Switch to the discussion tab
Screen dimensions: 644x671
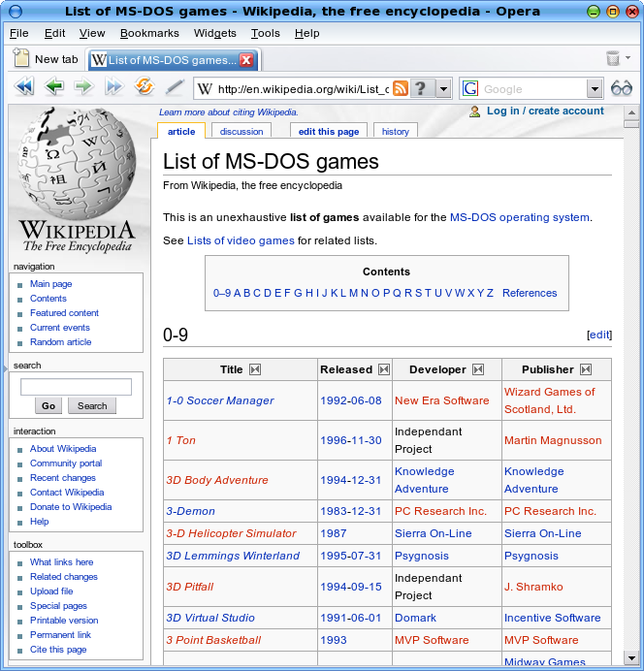click(x=241, y=131)
